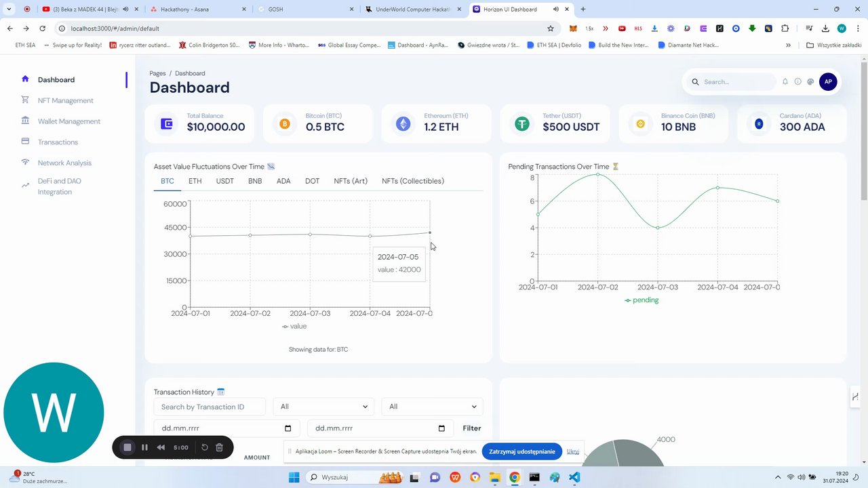This screenshot has height=488, width=868.
Task: Rewind the Loom recording
Action: click(161, 447)
